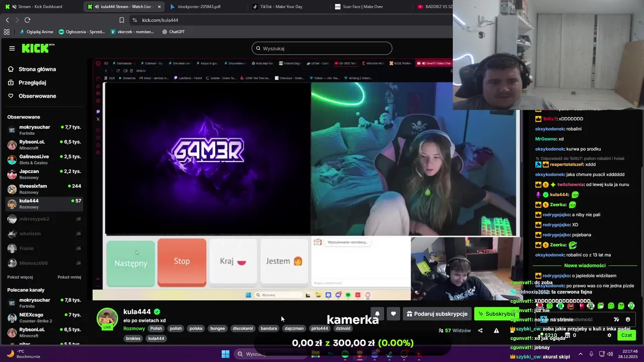Mute the kula444 Stream tab audio icon
Screen dimensions: 644x362
[x=97, y=7]
